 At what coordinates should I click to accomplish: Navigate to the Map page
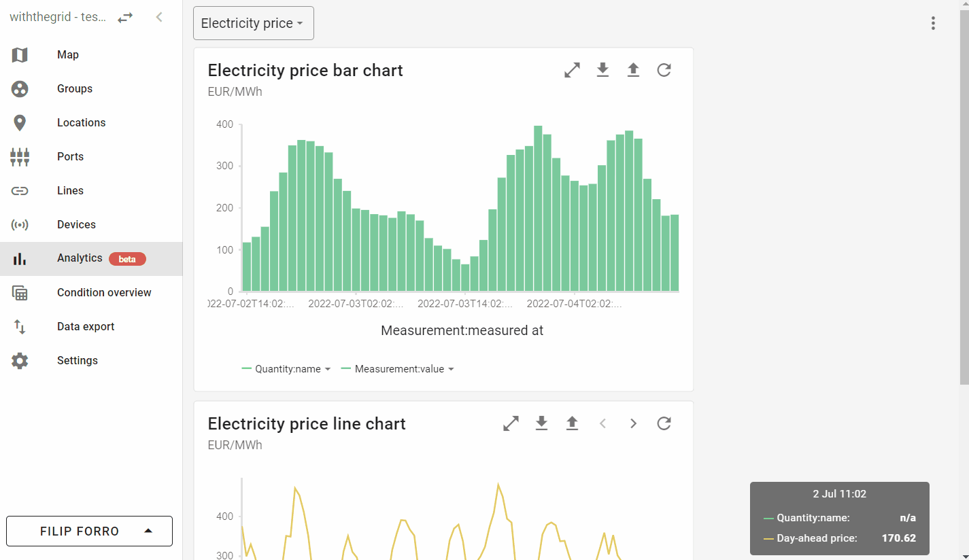point(67,55)
